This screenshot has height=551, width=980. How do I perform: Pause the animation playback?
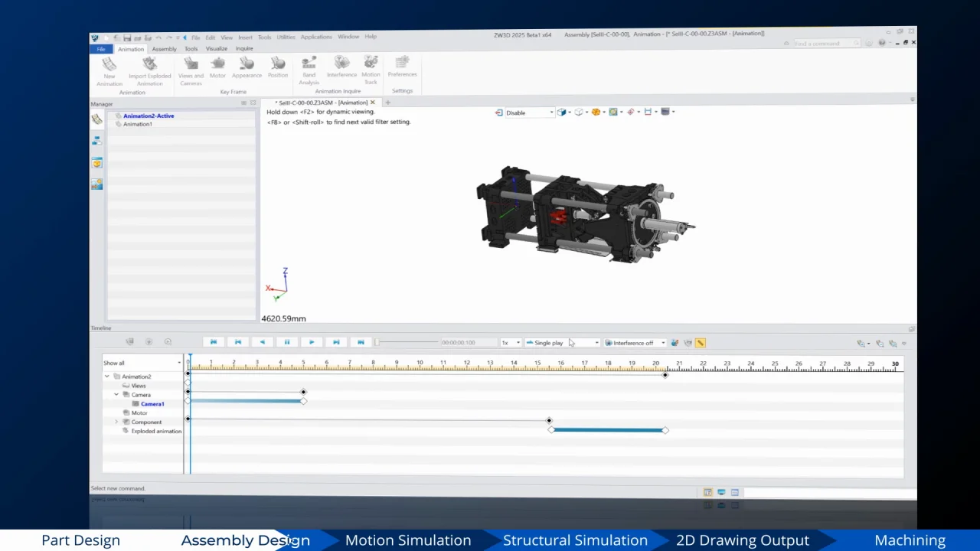[287, 342]
